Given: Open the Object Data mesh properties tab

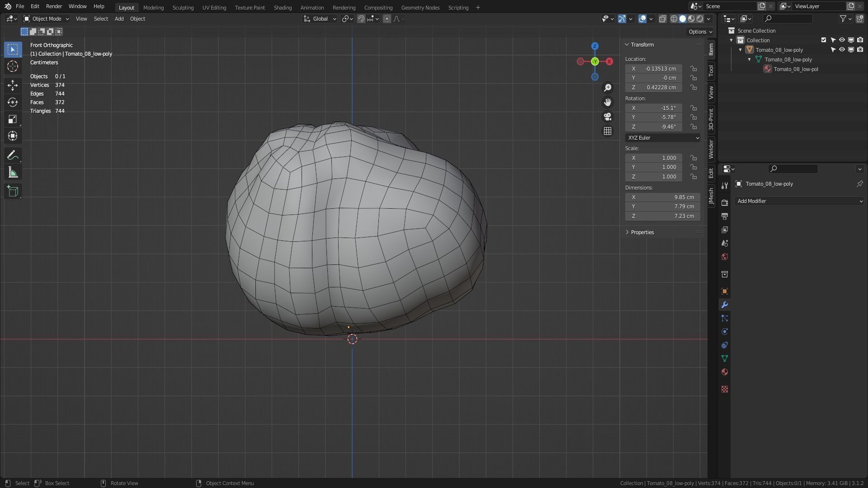Looking at the screenshot, I should (725, 359).
